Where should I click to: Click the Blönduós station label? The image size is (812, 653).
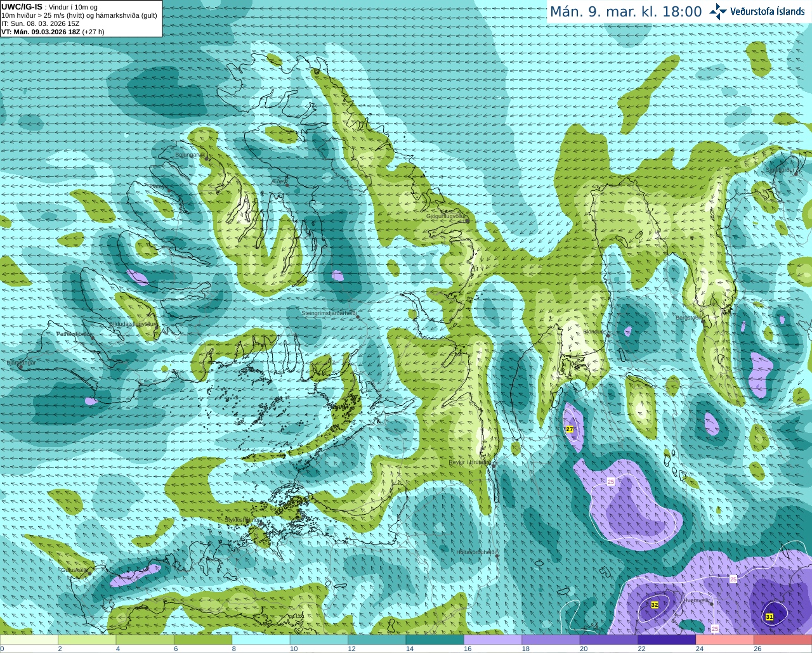[x=594, y=332]
